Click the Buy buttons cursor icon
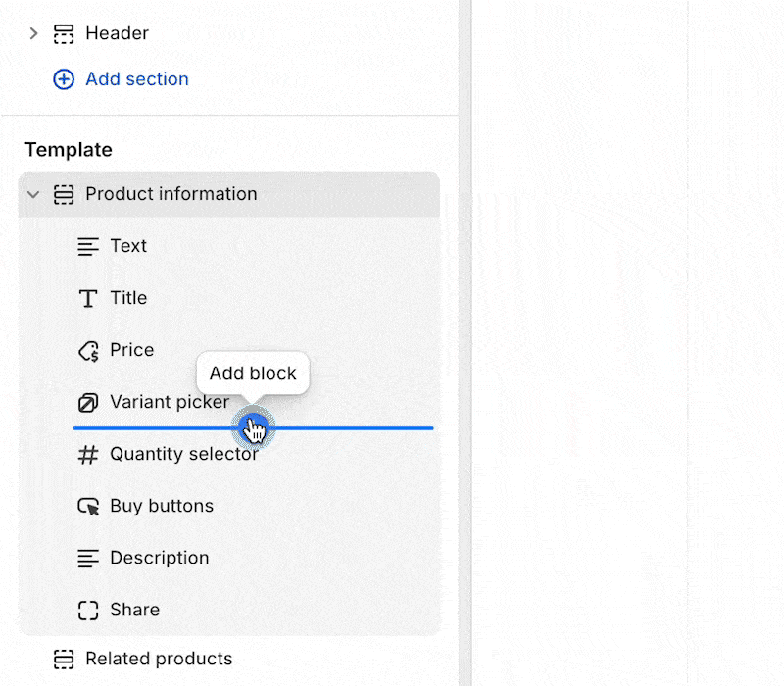This screenshot has width=784, height=686. pos(88,506)
